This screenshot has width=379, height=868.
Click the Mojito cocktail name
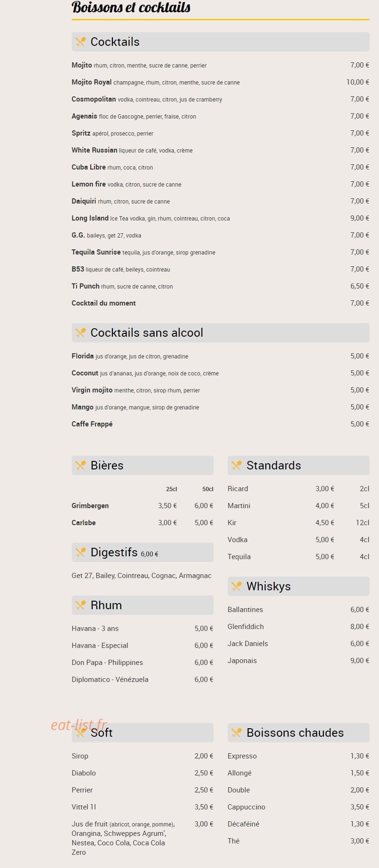[82, 65]
